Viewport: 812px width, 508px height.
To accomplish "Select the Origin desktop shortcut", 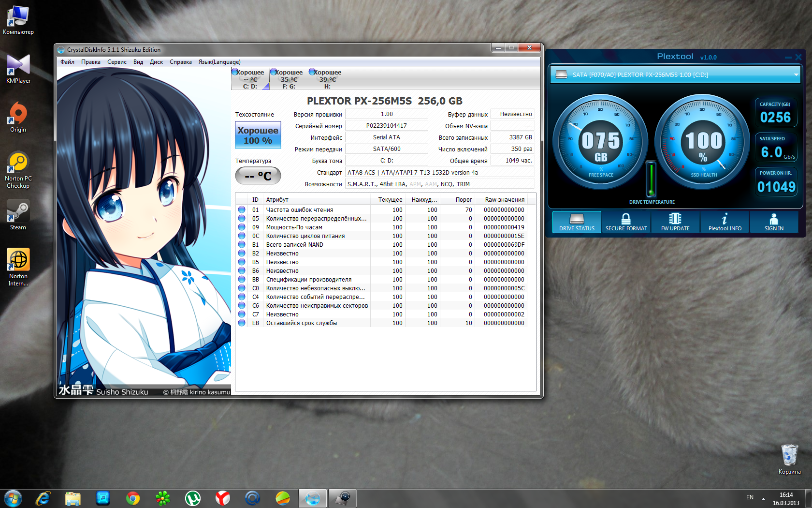I will pyautogui.click(x=18, y=117).
